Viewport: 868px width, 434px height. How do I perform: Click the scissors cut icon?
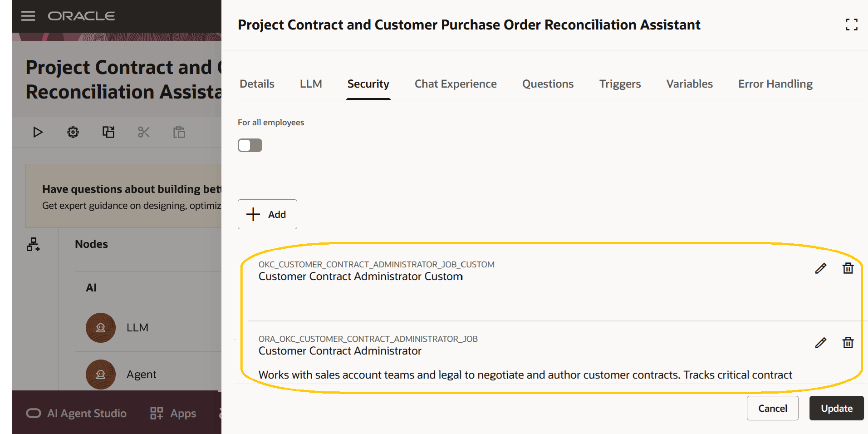click(x=144, y=132)
